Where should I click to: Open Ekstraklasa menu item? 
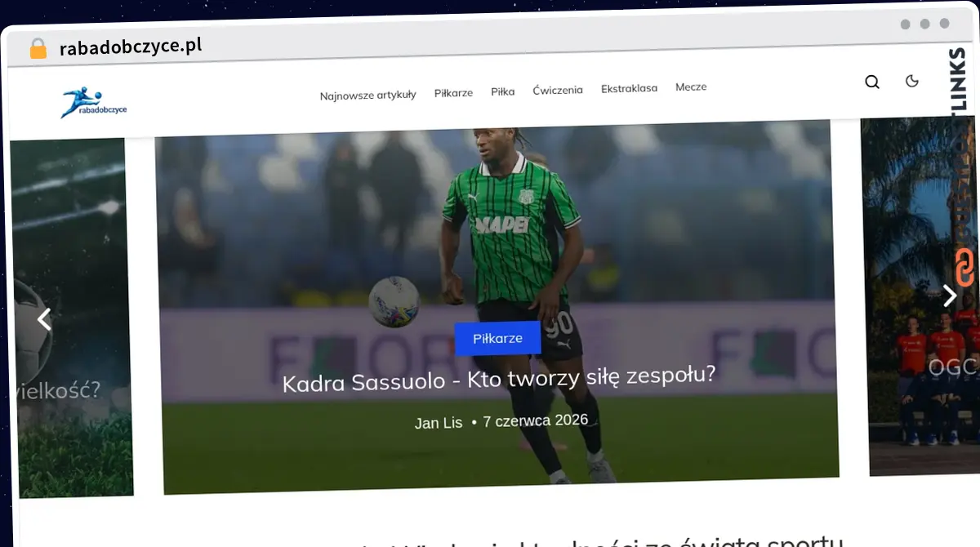pyautogui.click(x=629, y=88)
